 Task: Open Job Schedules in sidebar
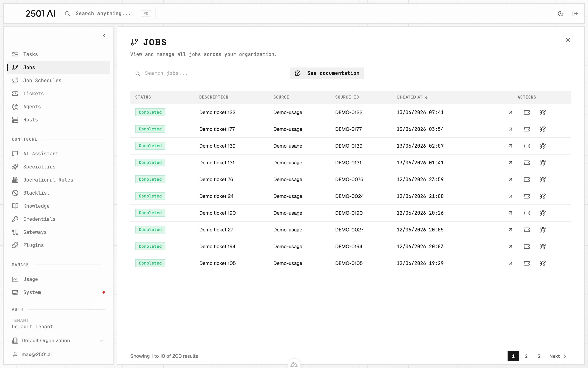tap(58, 80)
